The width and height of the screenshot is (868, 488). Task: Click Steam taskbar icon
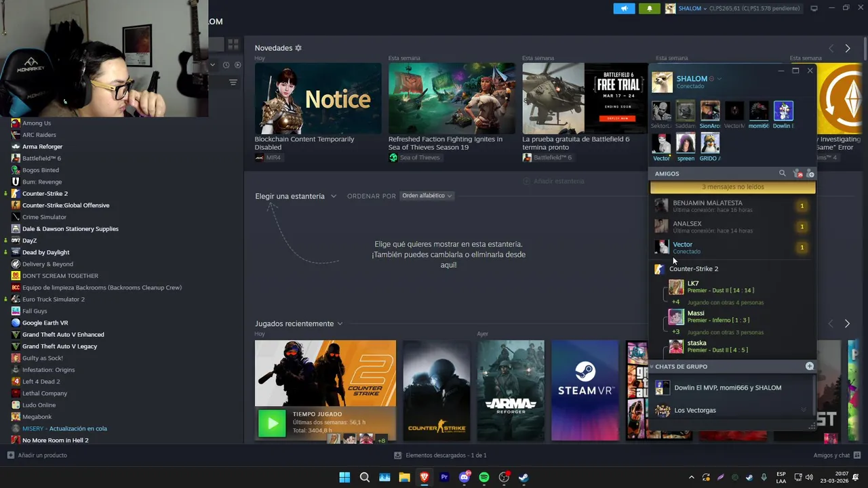[524, 477]
